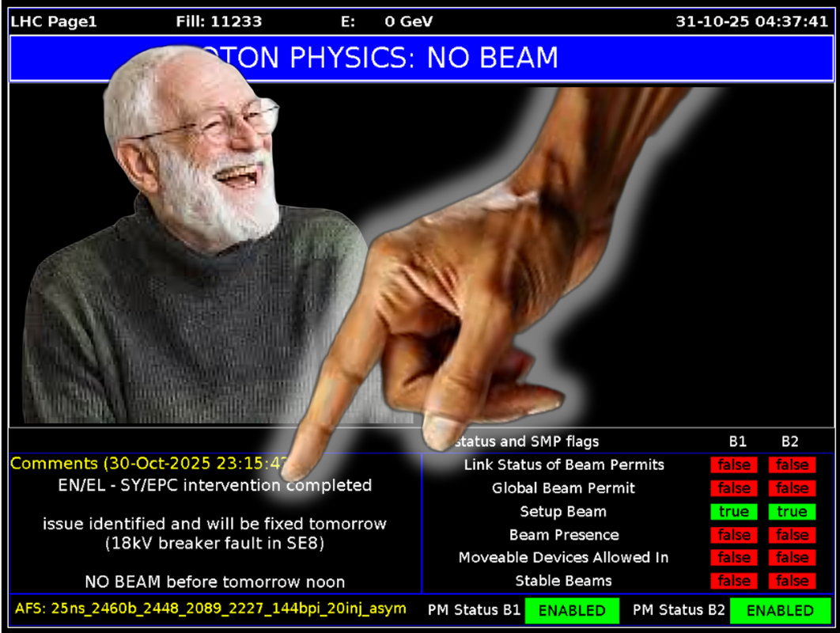Click the LHC Page1 title label
Image resolution: width=840 pixels, height=633 pixels.
pos(54,21)
